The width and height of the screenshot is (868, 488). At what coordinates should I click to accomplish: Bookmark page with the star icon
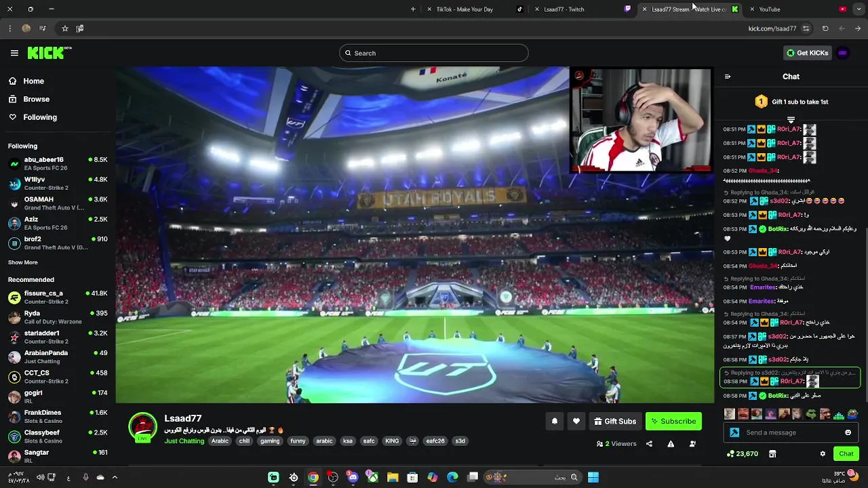(x=65, y=28)
